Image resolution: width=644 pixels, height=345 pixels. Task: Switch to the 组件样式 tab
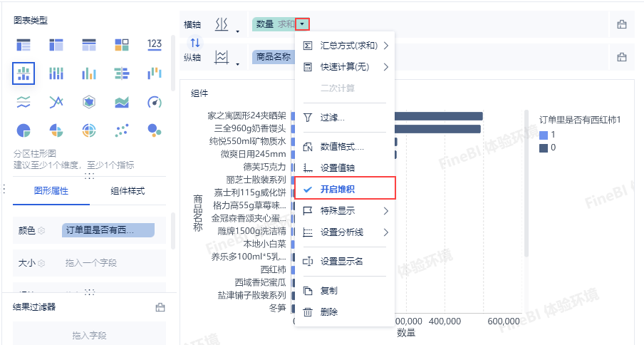point(128,191)
